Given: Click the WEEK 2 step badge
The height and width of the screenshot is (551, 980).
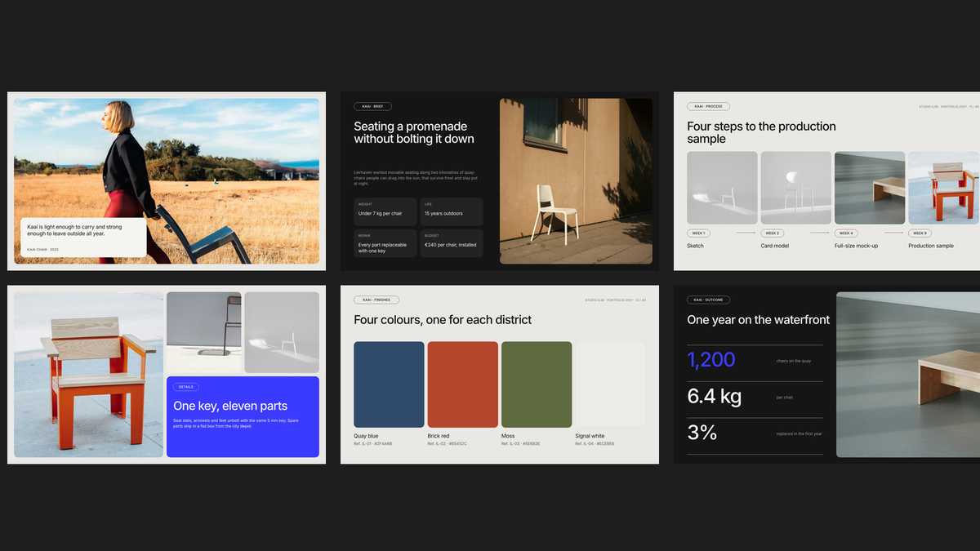Looking at the screenshot, I should coord(773,233).
